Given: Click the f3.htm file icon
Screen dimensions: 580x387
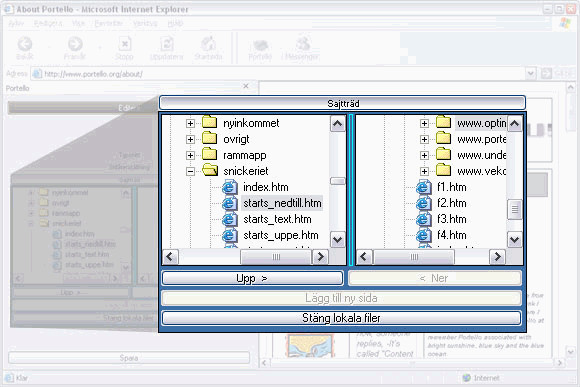Looking at the screenshot, I should (x=424, y=219).
